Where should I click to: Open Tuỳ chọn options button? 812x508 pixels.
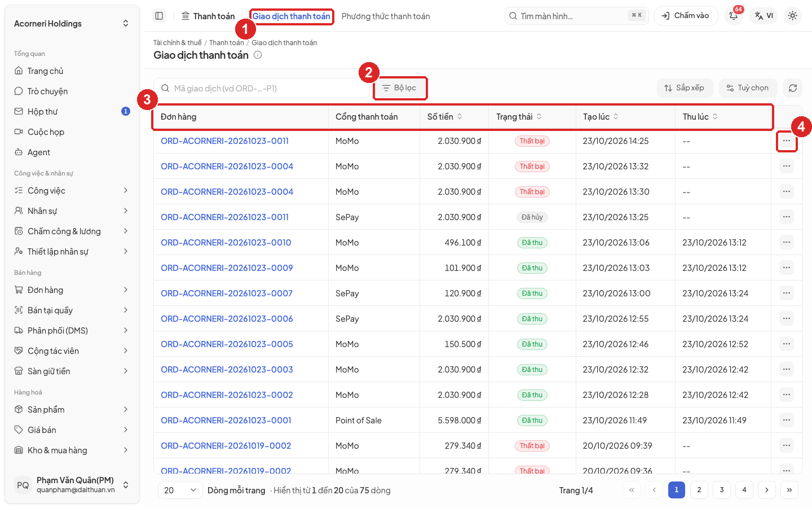(x=748, y=88)
